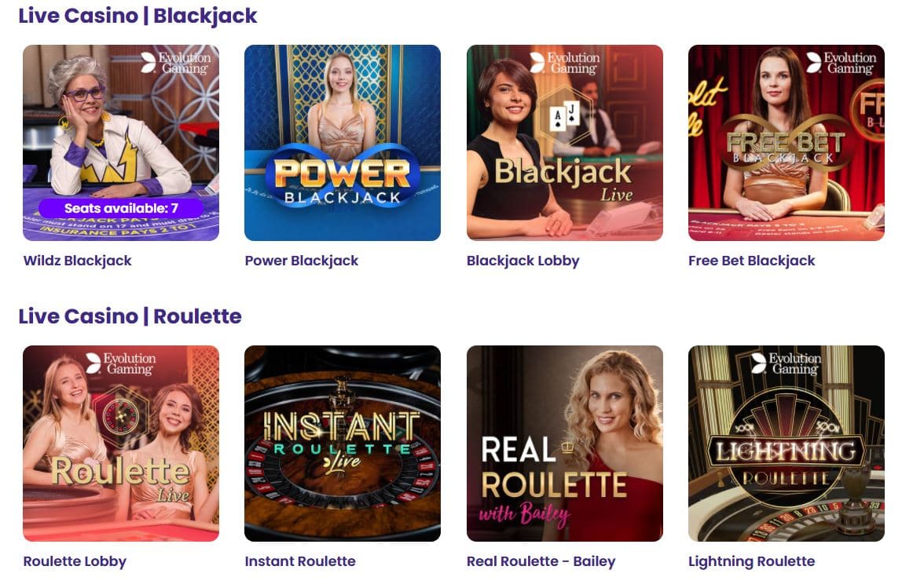The height and width of the screenshot is (588, 902).
Task: Open the Wildz Blackjack game thumbnail
Action: click(121, 143)
